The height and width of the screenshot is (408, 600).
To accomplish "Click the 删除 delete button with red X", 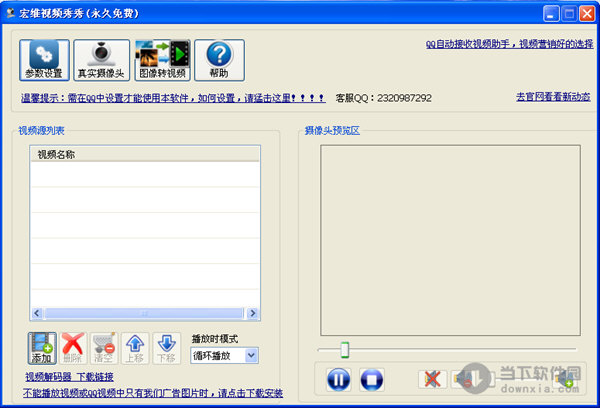I will [x=73, y=348].
